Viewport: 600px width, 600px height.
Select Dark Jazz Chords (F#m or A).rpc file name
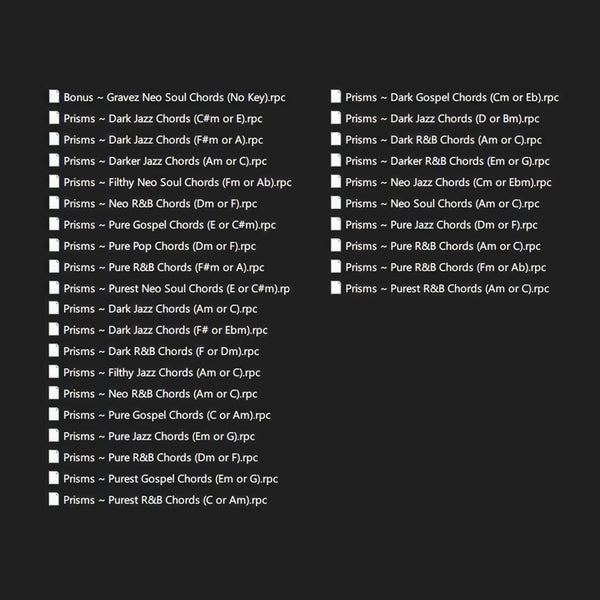(x=163, y=140)
